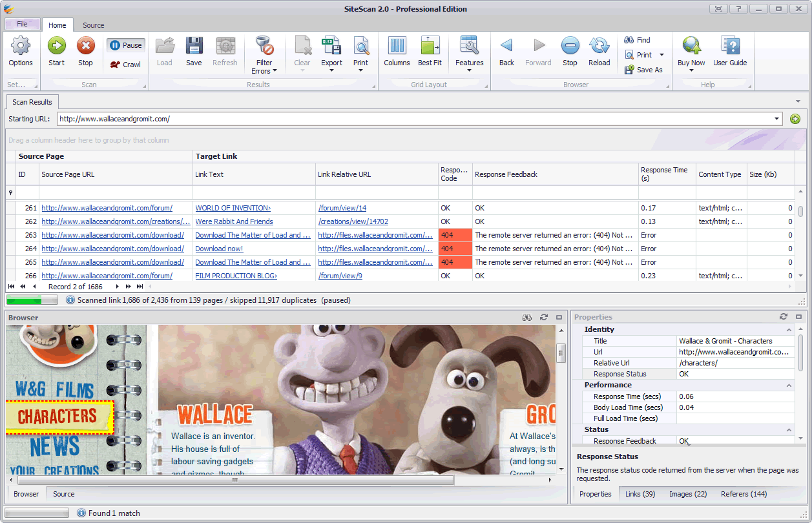This screenshot has height=523, width=812.
Task: Click the Find icon in Browser panel
Action: coord(527,317)
